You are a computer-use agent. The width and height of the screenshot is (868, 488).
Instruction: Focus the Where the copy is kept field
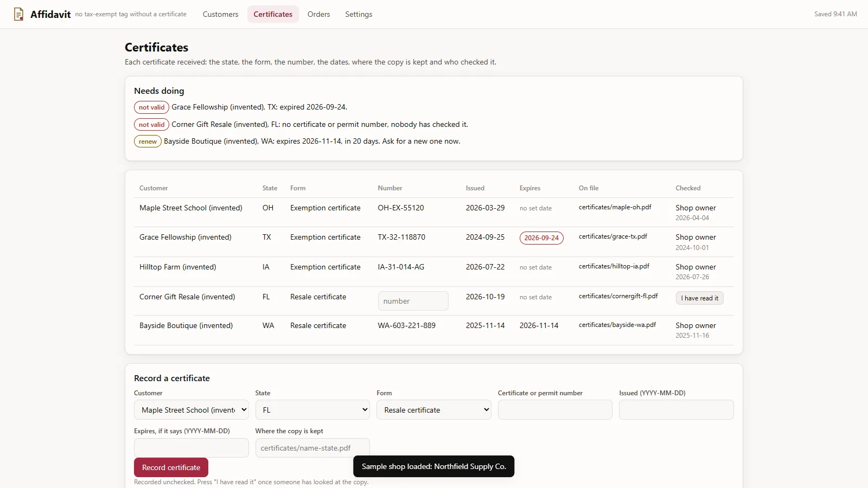pyautogui.click(x=312, y=448)
